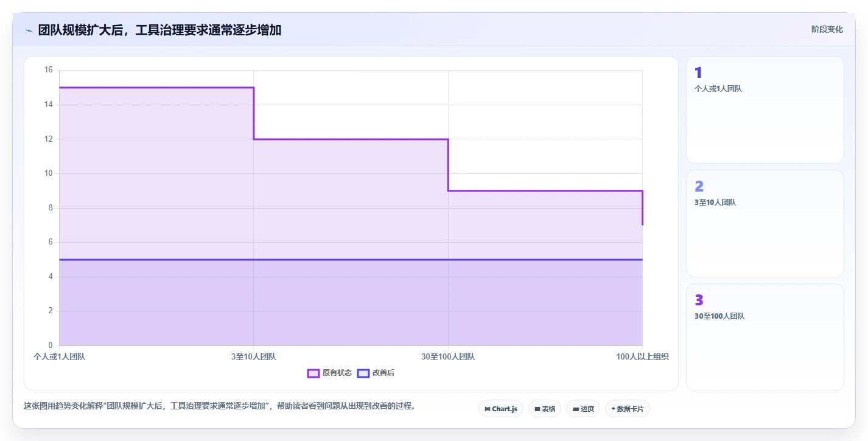Click the number 2 in second card

(699, 187)
